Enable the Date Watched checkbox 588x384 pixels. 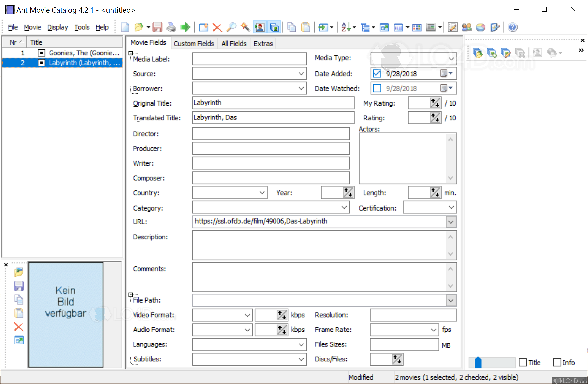coord(377,88)
